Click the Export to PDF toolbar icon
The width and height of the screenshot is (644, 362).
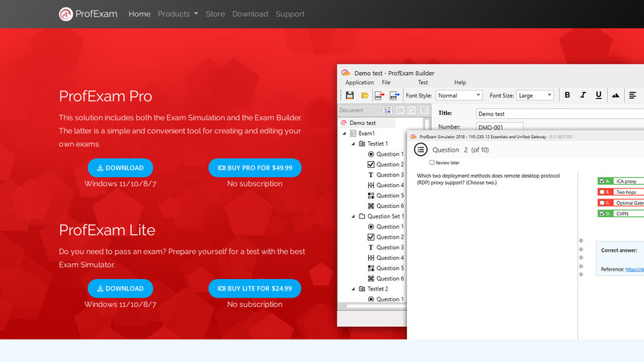379,95
